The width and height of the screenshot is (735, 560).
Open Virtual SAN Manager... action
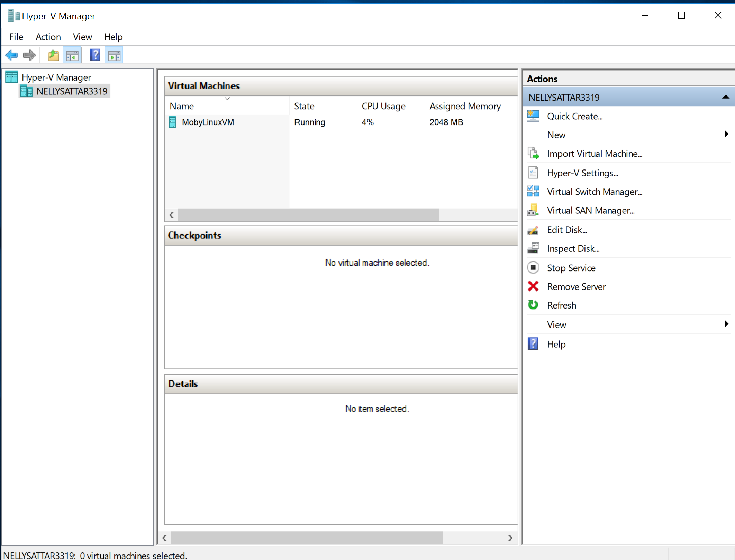pos(591,210)
